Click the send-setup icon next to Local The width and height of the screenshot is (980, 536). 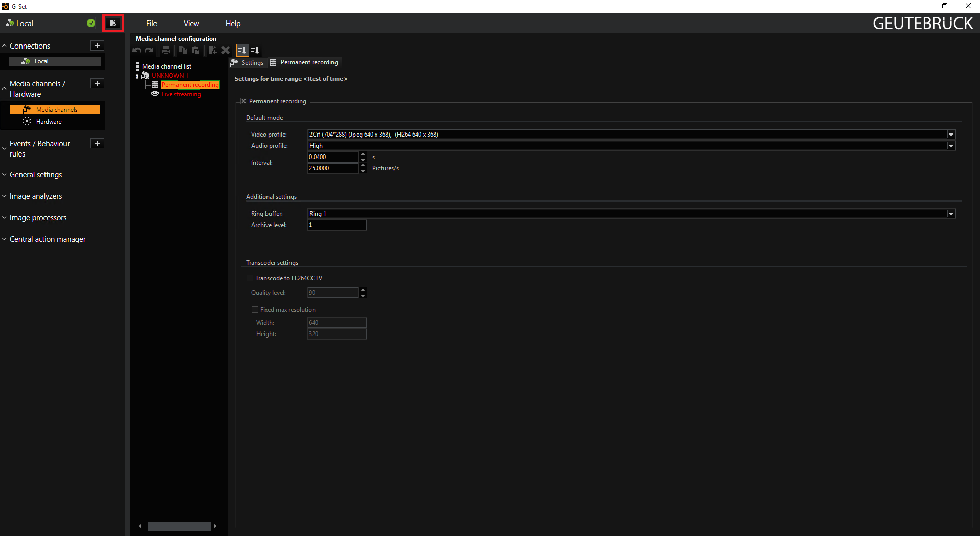[113, 24]
